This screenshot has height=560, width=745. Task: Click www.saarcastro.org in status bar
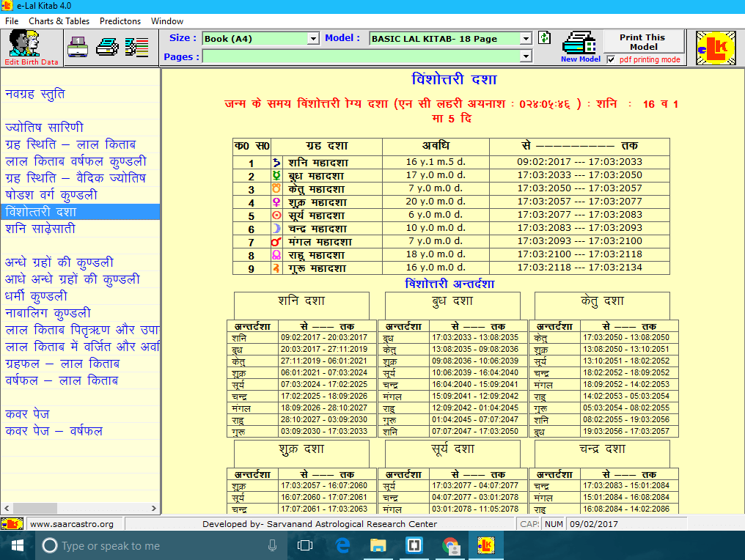(x=72, y=524)
